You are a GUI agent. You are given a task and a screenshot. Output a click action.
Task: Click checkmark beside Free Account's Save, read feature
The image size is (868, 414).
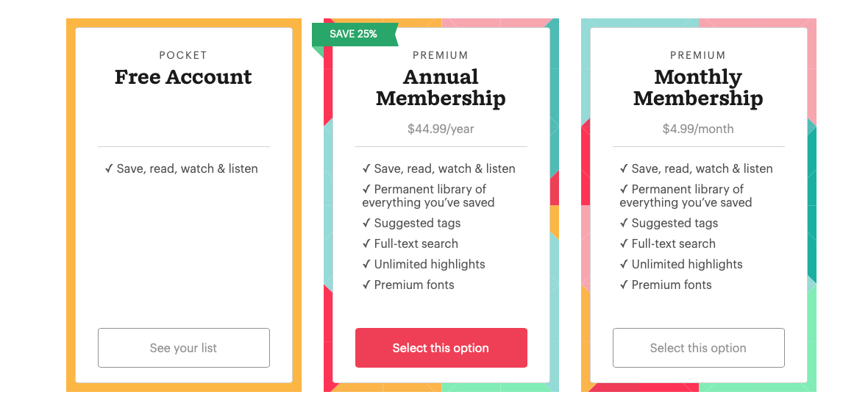pyautogui.click(x=109, y=168)
